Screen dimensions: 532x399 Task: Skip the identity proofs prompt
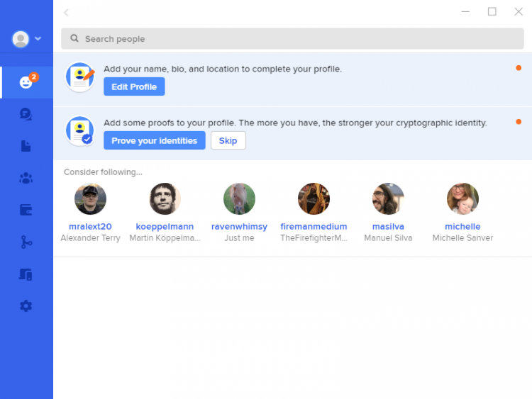click(228, 140)
